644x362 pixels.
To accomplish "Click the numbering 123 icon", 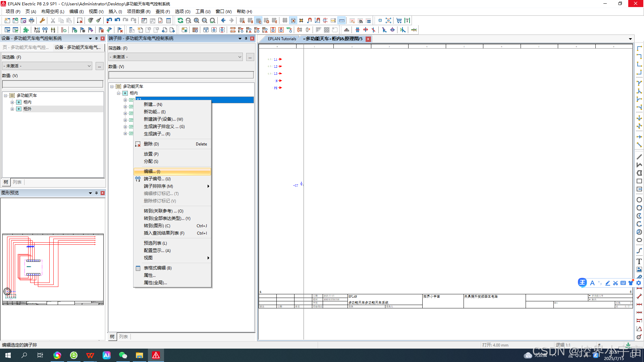I will (x=37, y=30).
